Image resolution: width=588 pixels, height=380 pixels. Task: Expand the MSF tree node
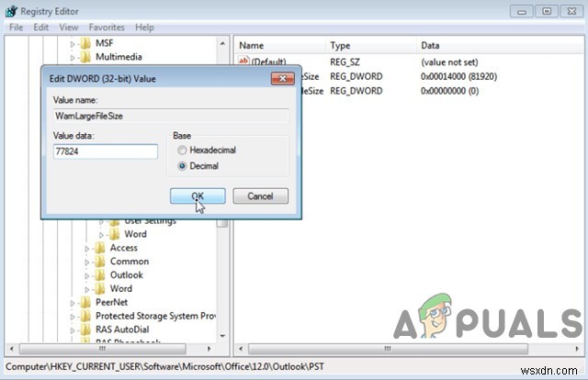point(73,44)
